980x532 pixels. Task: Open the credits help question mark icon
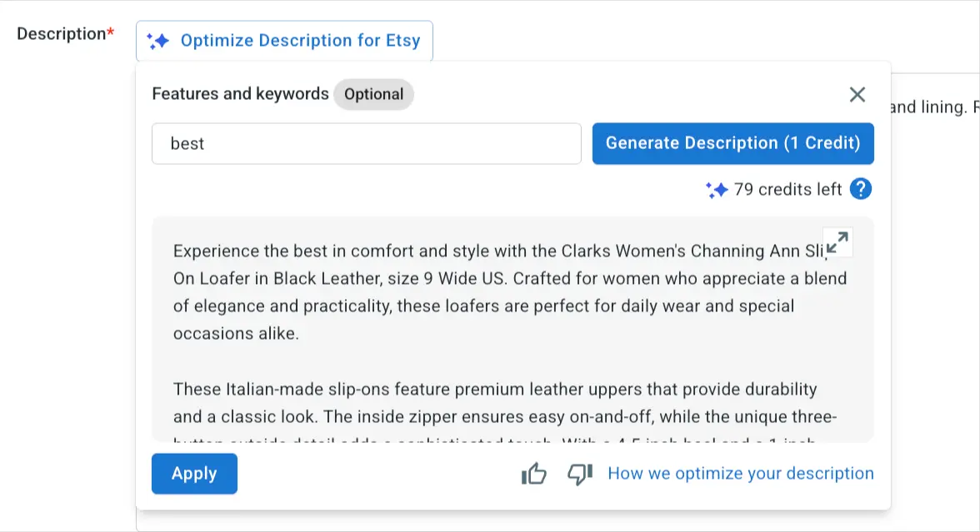click(x=861, y=190)
